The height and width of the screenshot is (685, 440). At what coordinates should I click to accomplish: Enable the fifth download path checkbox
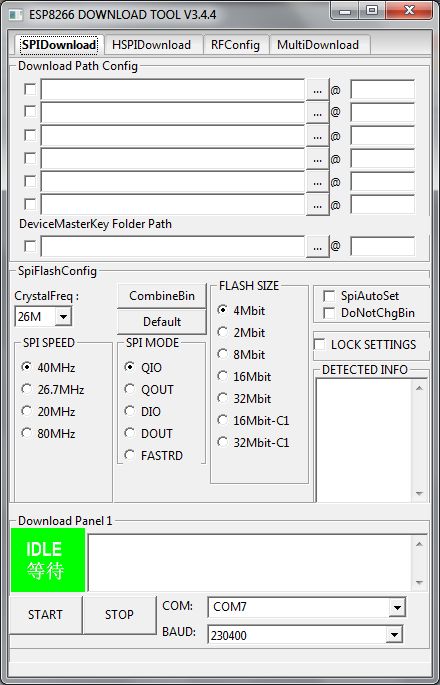pos(30,181)
